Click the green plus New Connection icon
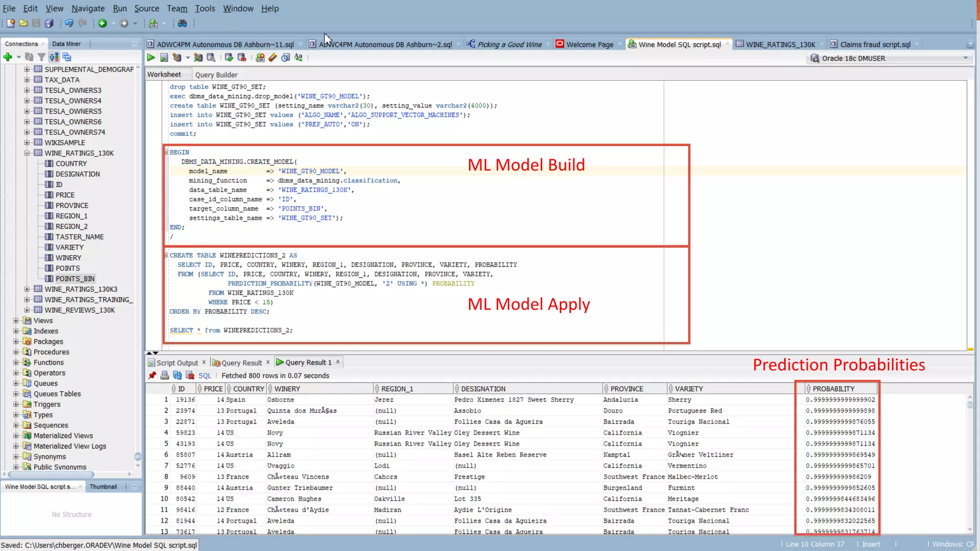This screenshot has width=980, height=551. pyautogui.click(x=8, y=57)
